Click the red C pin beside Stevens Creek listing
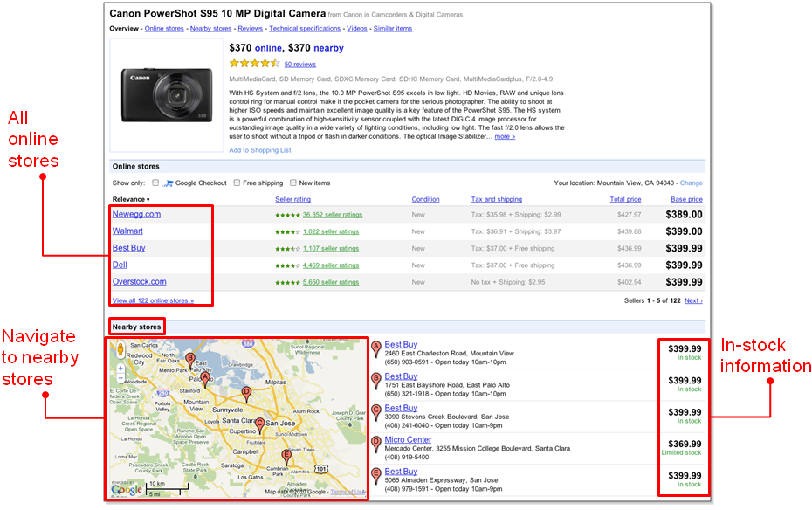The height and width of the screenshot is (510, 812). (x=376, y=411)
